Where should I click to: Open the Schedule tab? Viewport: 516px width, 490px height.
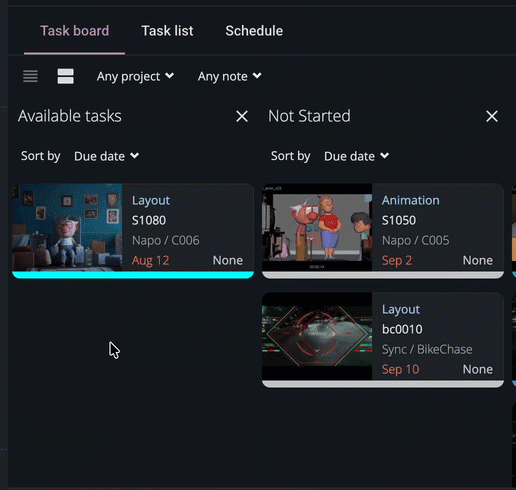(x=254, y=31)
